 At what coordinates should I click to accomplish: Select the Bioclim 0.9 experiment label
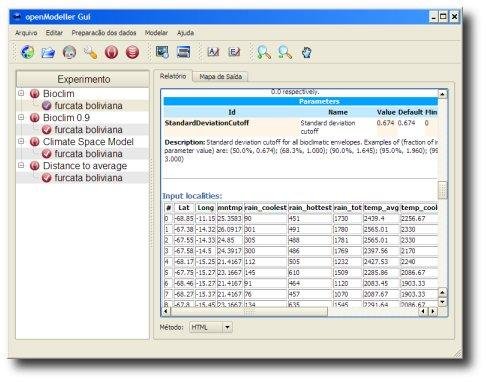click(x=66, y=118)
